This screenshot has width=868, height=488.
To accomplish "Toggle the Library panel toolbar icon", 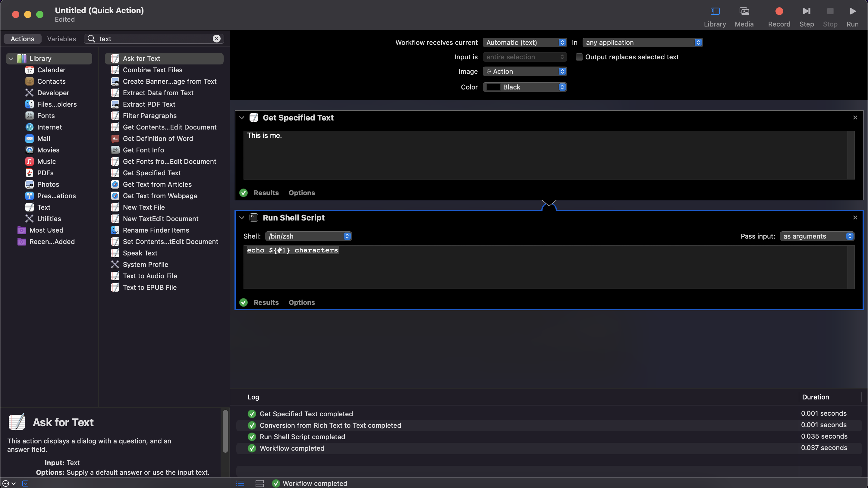I will [715, 11].
